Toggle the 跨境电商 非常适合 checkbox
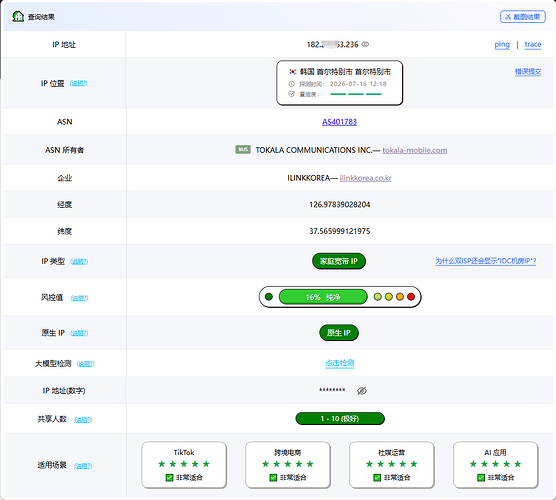556x500 pixels. (273, 478)
